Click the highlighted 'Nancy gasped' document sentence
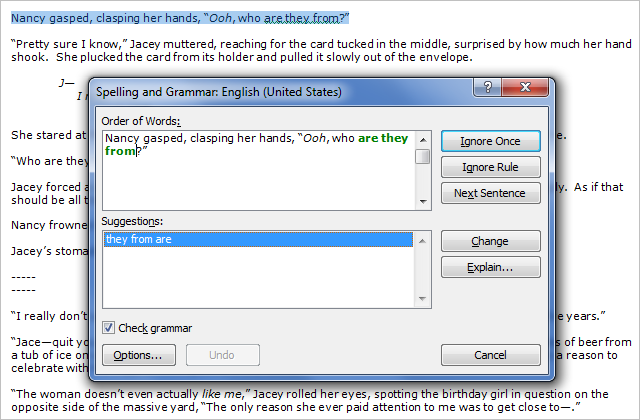This screenshot has width=640, height=420. (180, 18)
